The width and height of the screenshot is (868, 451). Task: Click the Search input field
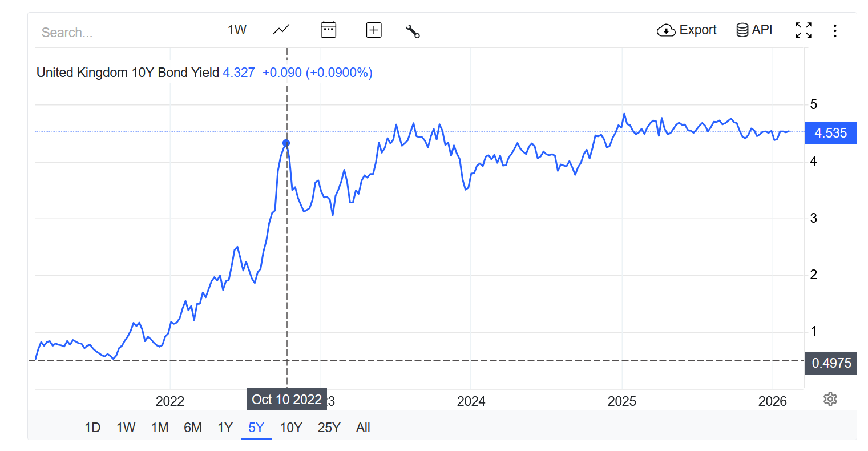tap(119, 33)
